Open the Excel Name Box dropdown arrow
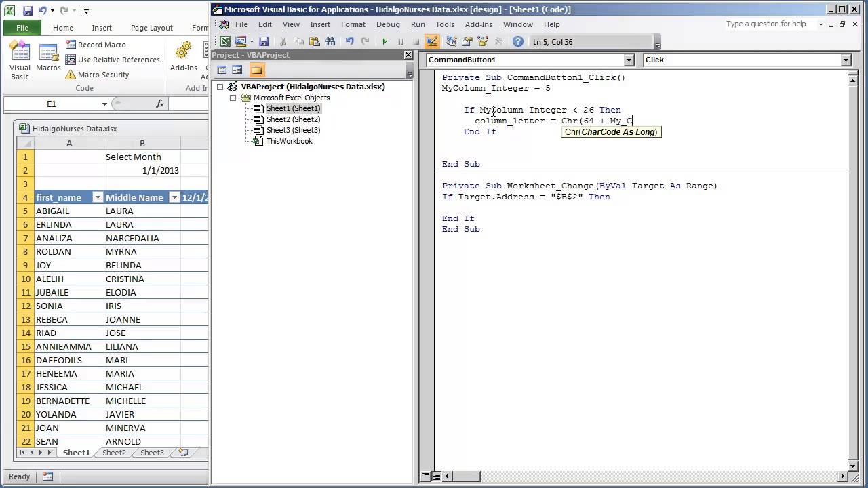This screenshot has width=868, height=488. tap(104, 104)
